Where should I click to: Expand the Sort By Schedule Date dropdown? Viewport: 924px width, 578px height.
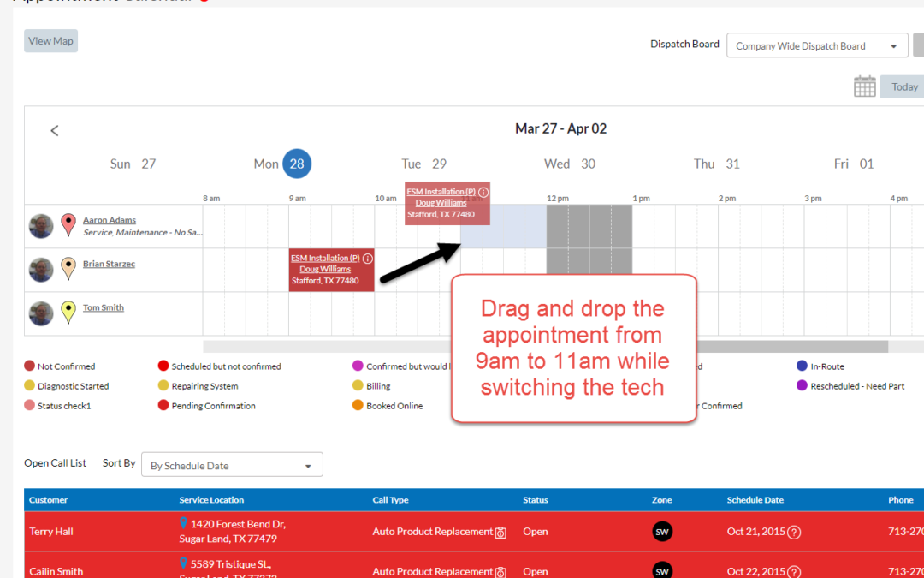tap(232, 465)
